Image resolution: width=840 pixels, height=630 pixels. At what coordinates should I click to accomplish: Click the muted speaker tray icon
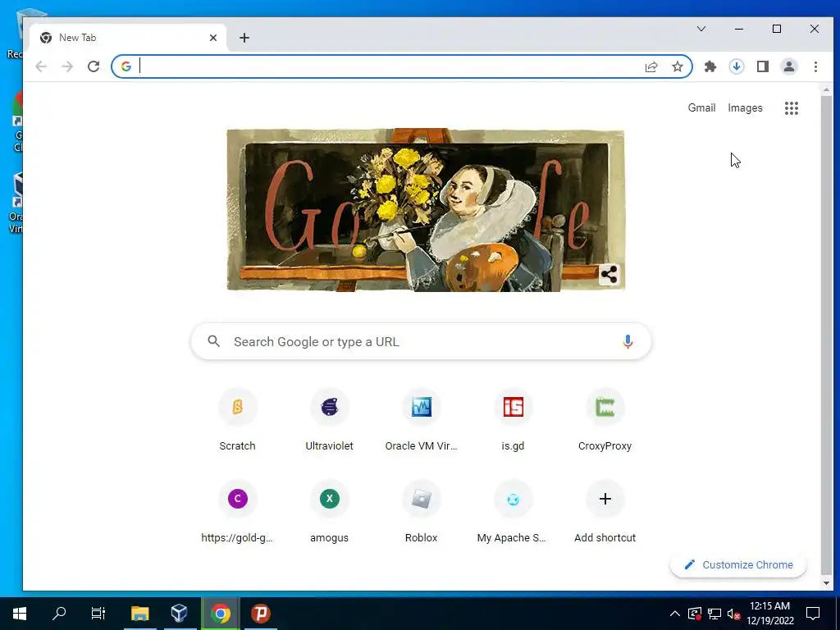[734, 614]
